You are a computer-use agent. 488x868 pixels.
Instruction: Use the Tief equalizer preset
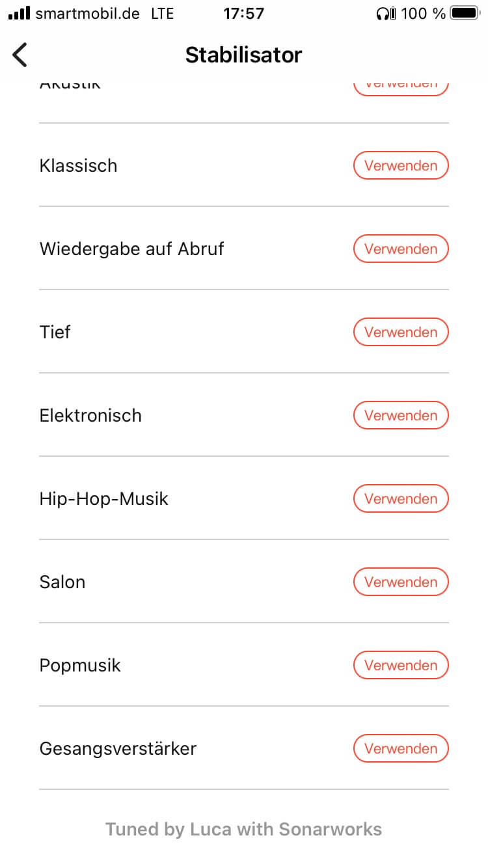point(401,332)
